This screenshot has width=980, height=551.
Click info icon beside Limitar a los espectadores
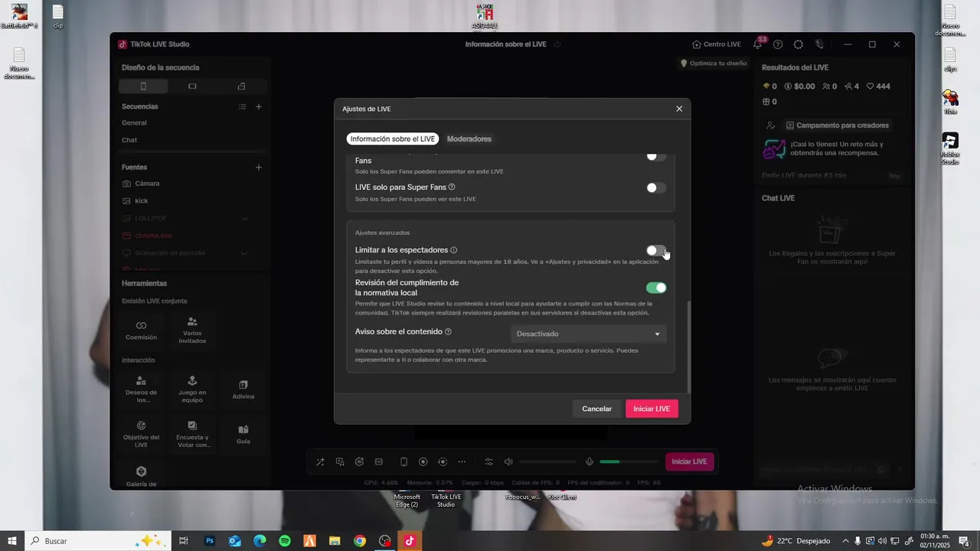pyautogui.click(x=454, y=250)
